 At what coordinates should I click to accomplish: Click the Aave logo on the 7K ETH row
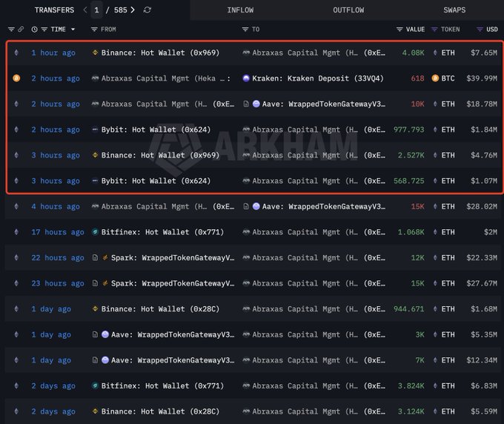(105, 360)
